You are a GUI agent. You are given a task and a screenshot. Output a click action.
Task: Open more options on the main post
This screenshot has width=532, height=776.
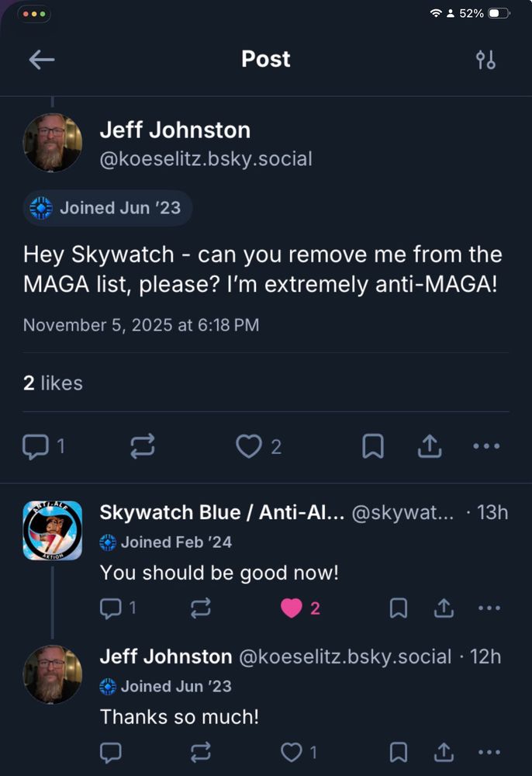(486, 446)
